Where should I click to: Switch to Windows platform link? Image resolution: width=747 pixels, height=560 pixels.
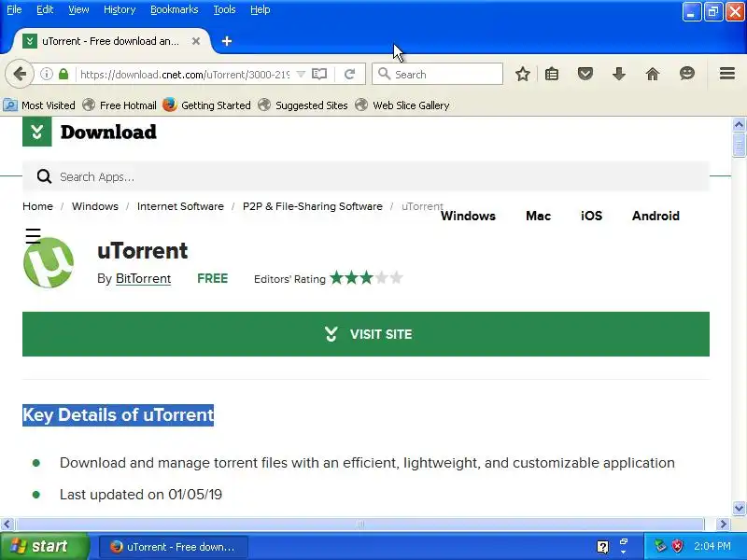tap(468, 216)
